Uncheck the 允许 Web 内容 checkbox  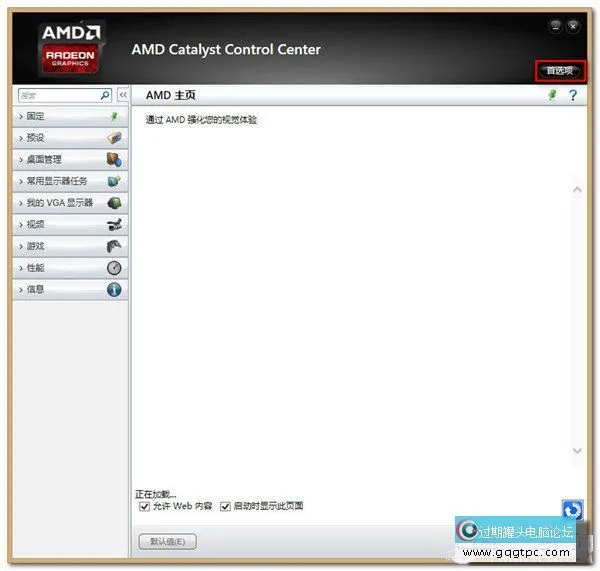[x=145, y=507]
